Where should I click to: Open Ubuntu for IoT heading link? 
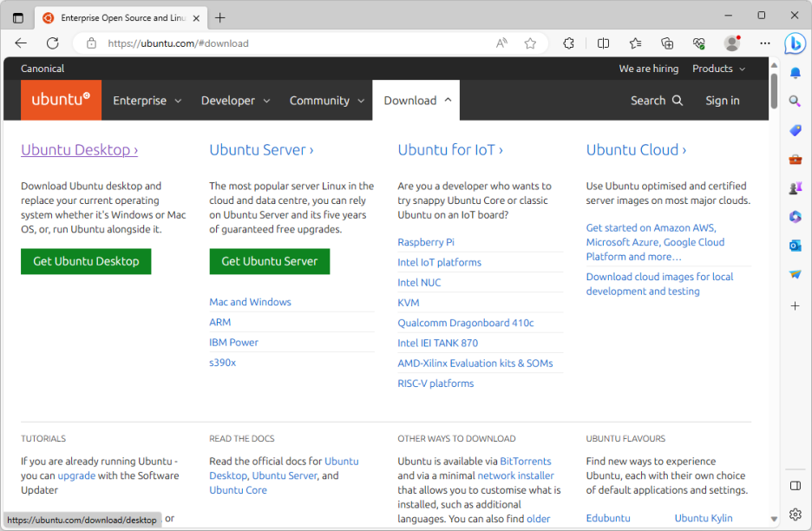[x=450, y=150]
